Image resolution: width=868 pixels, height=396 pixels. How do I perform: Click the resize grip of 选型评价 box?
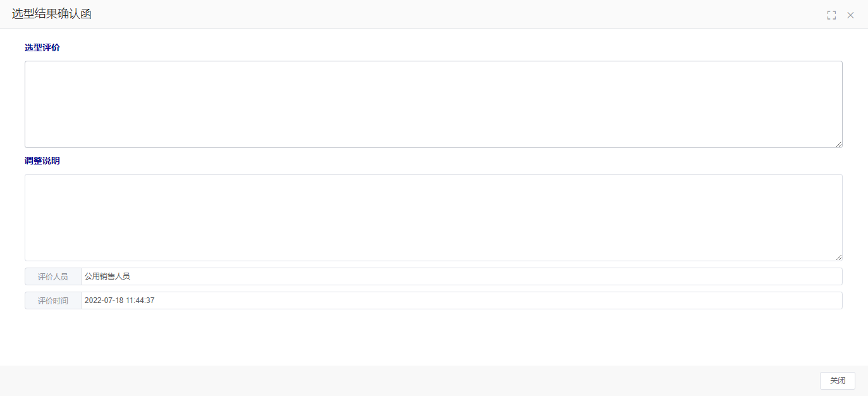pyautogui.click(x=839, y=144)
